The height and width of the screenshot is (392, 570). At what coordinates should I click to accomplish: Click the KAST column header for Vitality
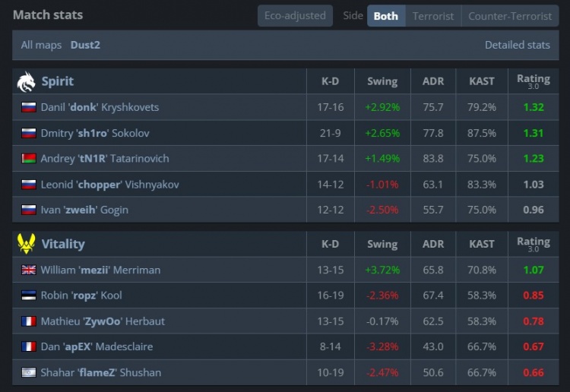(482, 244)
